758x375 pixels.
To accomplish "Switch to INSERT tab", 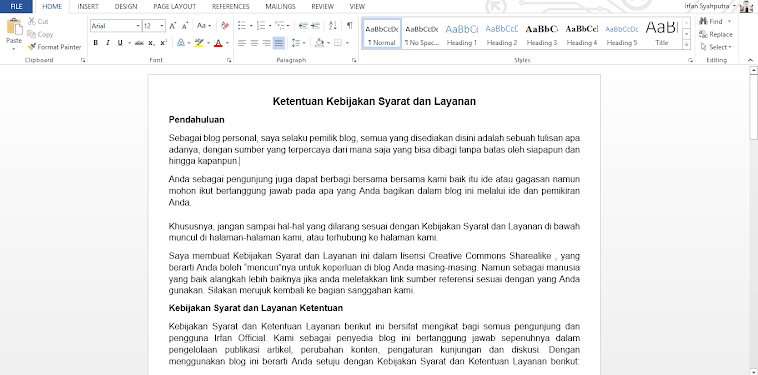I will [88, 7].
